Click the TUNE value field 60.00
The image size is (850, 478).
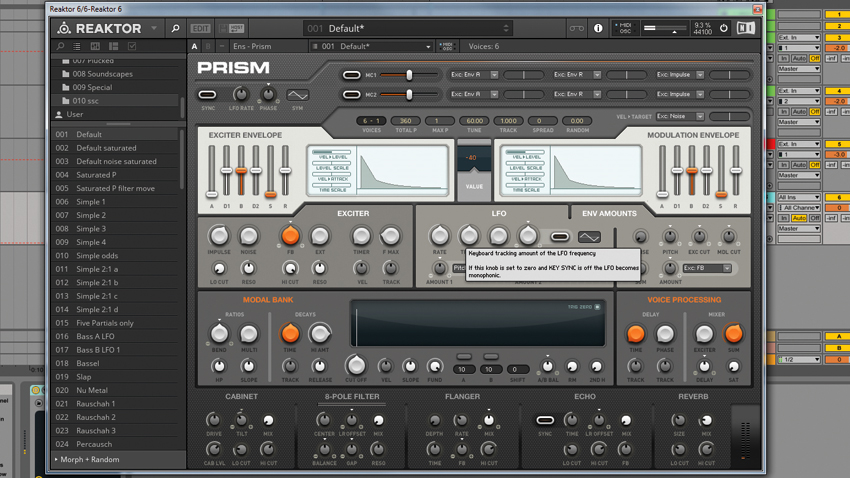coord(474,121)
